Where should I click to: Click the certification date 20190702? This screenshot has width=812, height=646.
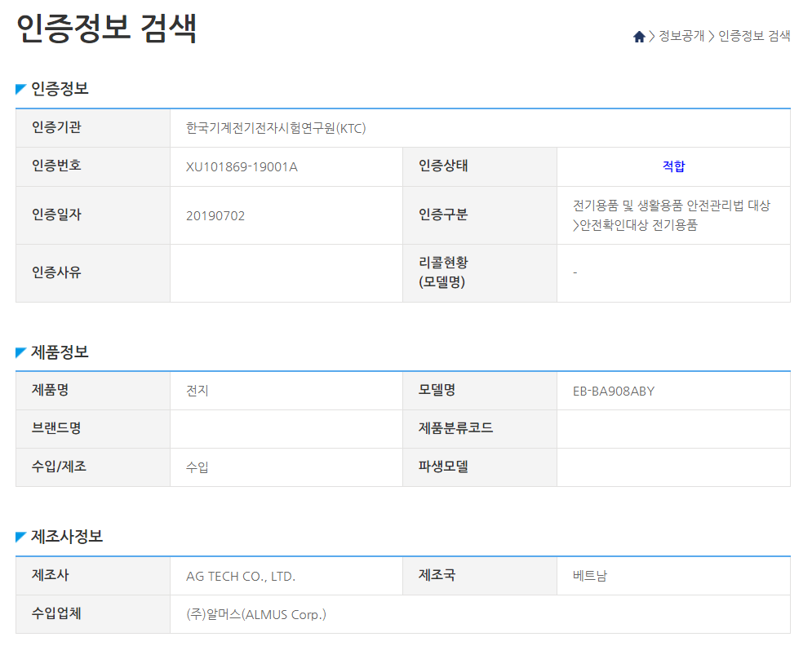215,216
